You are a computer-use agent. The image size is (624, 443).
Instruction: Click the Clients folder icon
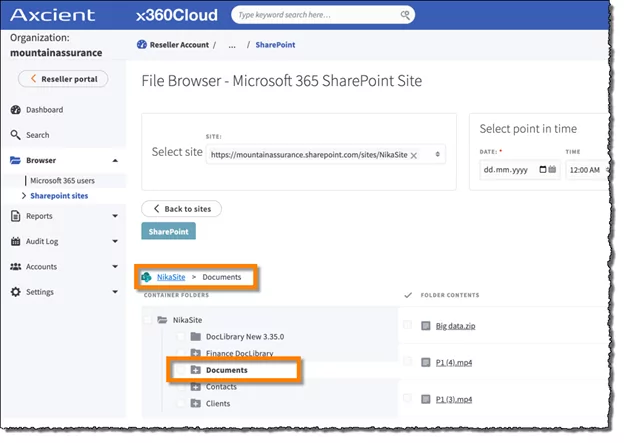(195, 404)
